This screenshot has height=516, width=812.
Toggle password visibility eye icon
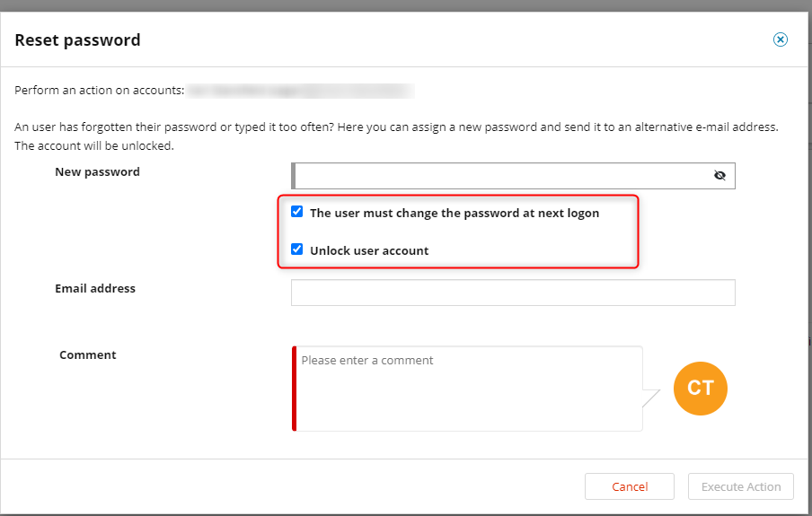pos(719,176)
